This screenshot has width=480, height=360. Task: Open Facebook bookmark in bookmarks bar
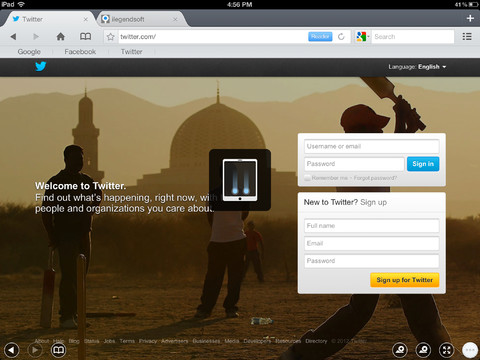pyautogui.click(x=80, y=52)
